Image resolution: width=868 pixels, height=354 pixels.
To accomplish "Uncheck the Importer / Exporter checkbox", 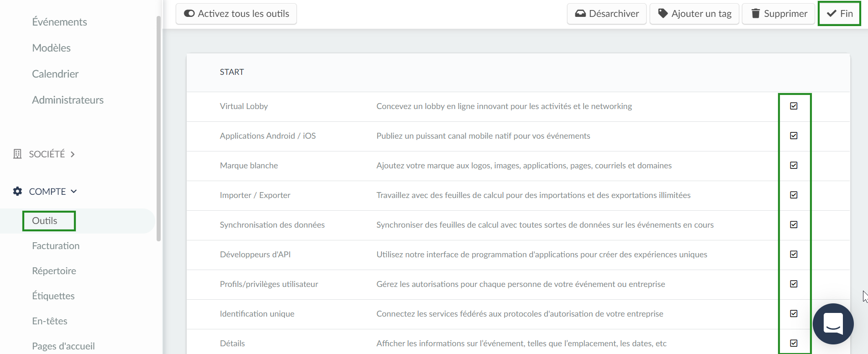I will (794, 195).
